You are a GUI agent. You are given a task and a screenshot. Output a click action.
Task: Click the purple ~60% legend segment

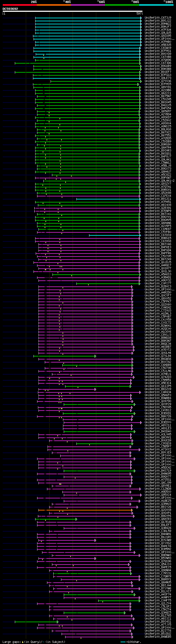[88, 5]
